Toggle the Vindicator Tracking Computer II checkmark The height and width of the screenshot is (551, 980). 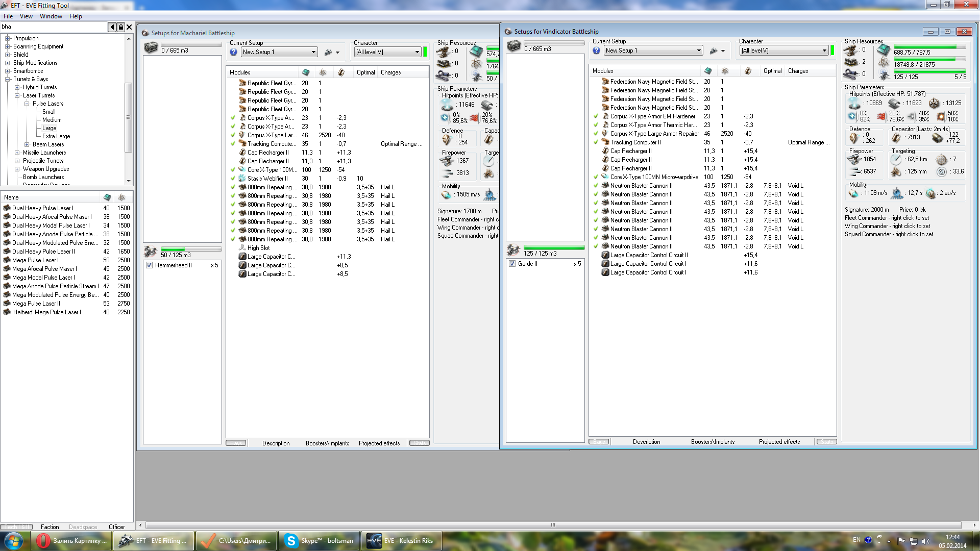[596, 142]
